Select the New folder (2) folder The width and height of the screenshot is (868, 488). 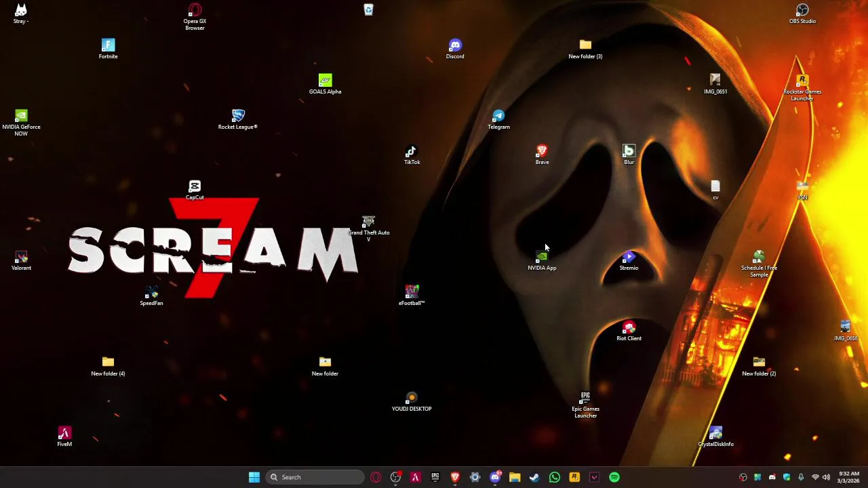759,366
